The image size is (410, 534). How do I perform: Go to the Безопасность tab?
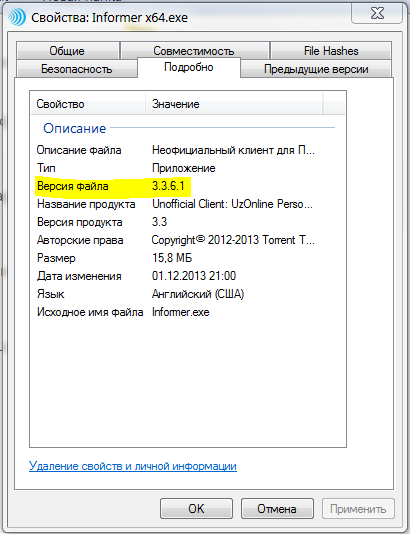pos(77,69)
